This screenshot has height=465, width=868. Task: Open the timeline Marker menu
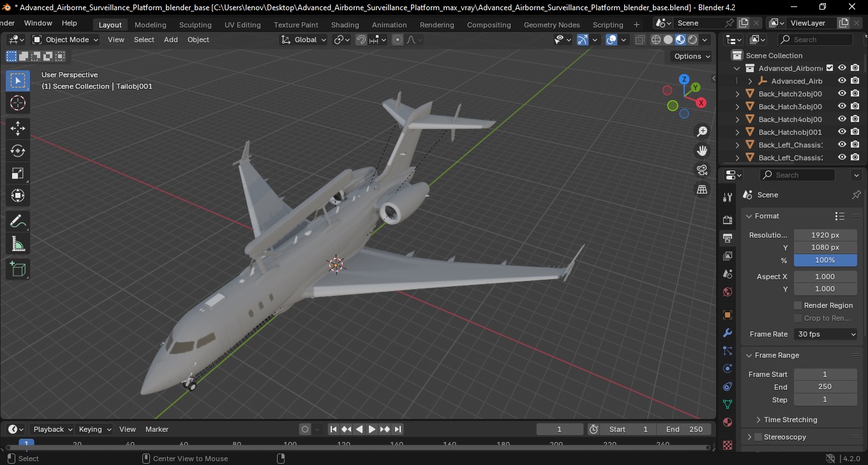click(156, 429)
